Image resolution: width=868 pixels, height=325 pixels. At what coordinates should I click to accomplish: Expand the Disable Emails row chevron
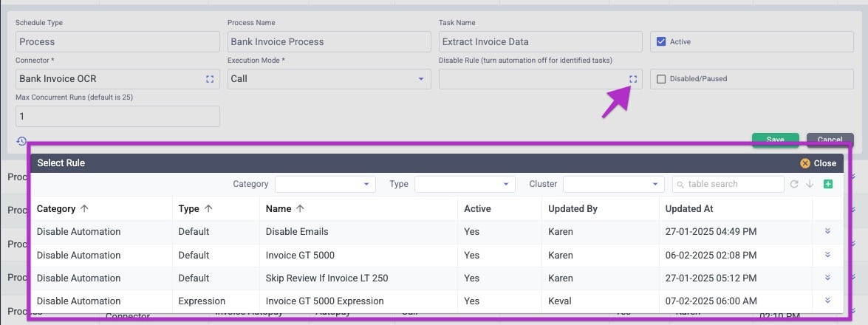click(827, 231)
